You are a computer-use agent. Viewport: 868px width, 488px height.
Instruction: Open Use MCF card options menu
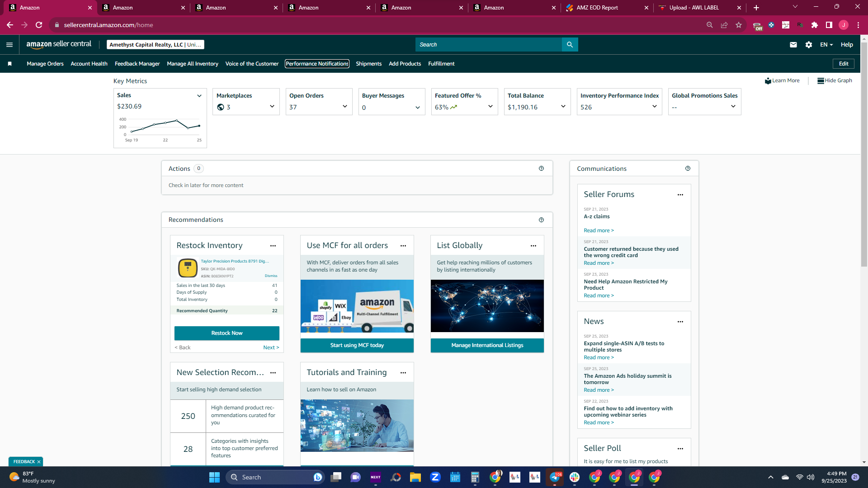point(403,246)
